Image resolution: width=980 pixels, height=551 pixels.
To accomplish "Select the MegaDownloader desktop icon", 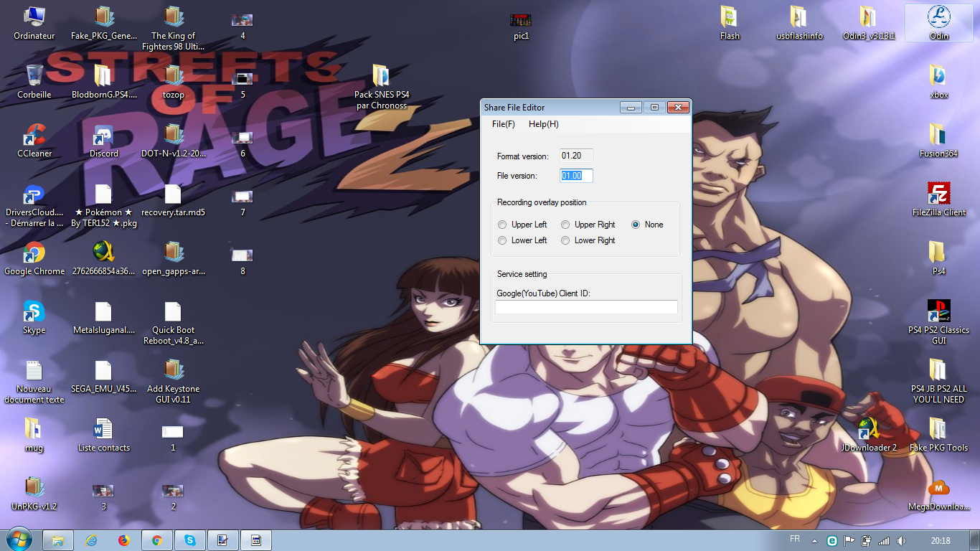I will 938,488.
